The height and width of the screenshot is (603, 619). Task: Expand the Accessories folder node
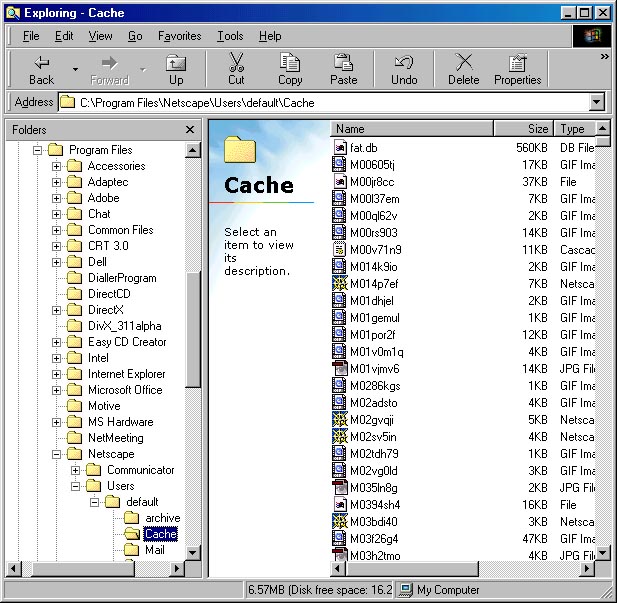coord(56,166)
